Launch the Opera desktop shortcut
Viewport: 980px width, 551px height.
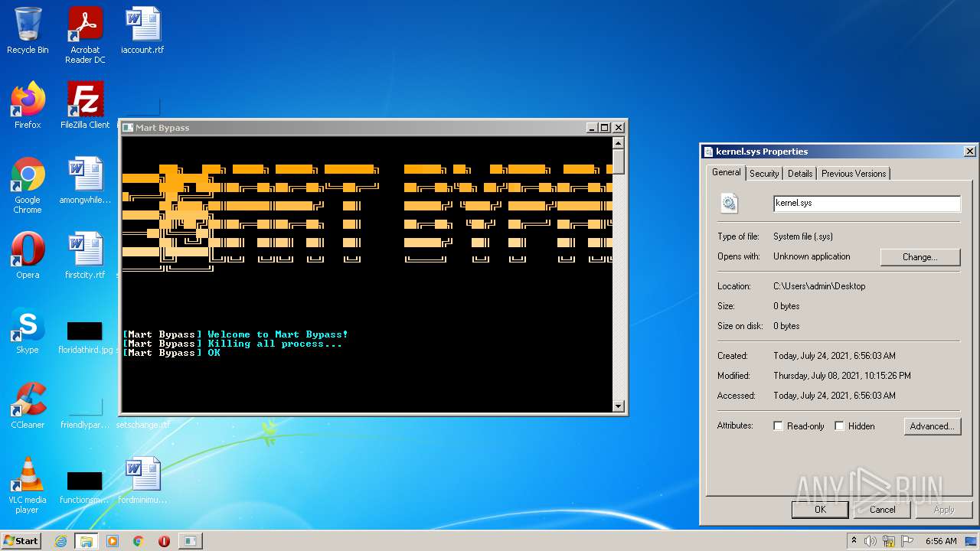coord(28,256)
